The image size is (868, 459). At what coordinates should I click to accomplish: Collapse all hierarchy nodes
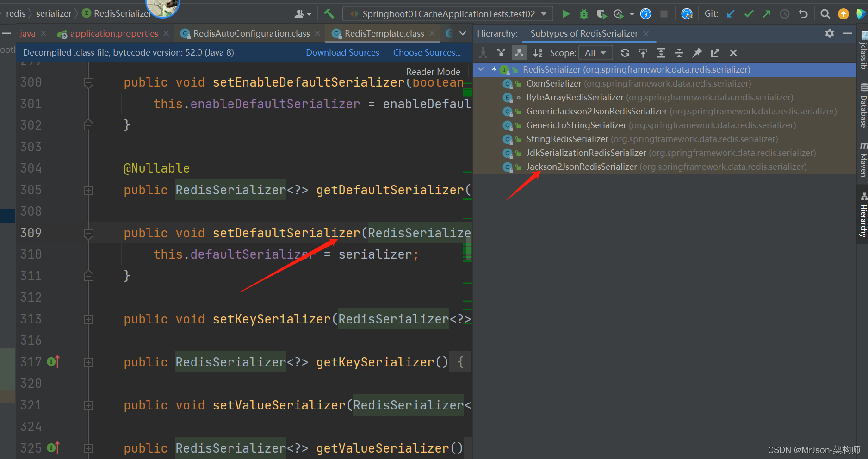(x=679, y=53)
